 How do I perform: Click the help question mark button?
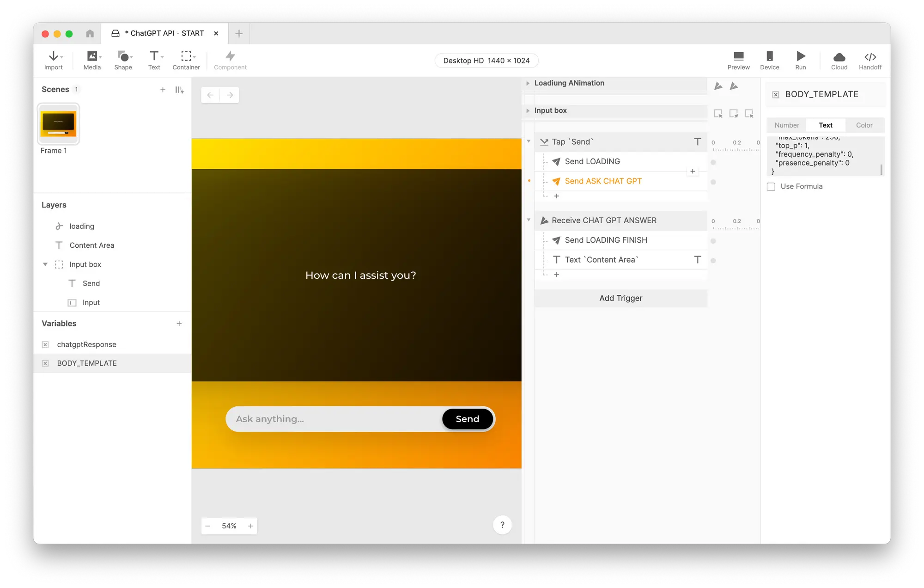coord(502,525)
